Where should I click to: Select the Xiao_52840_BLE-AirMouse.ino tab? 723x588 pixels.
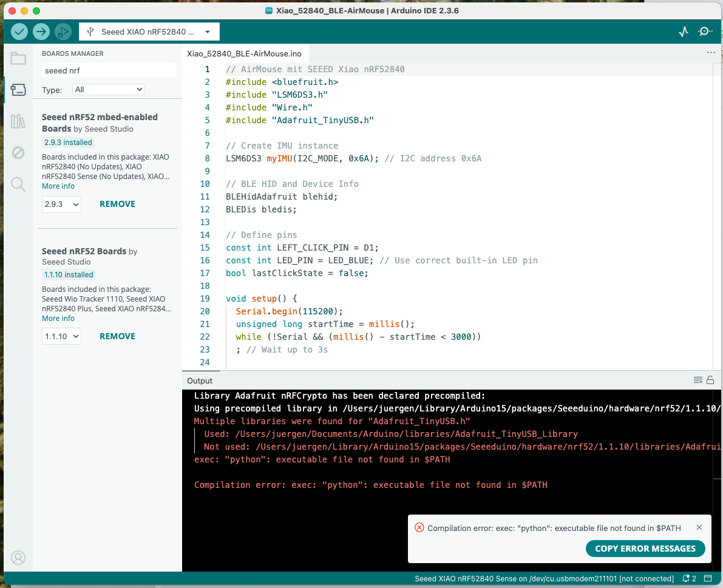(x=244, y=53)
